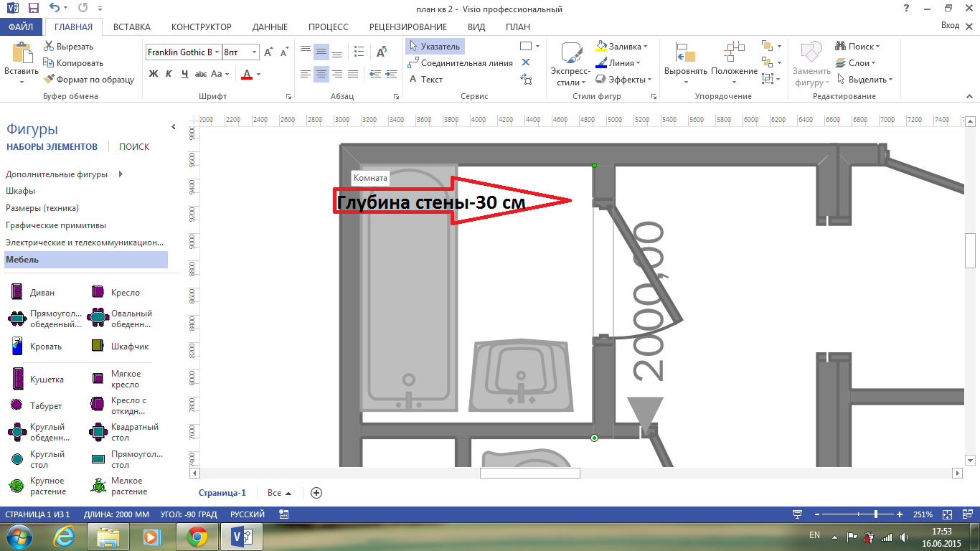
Task: Click the increase font size icon
Action: [x=268, y=52]
